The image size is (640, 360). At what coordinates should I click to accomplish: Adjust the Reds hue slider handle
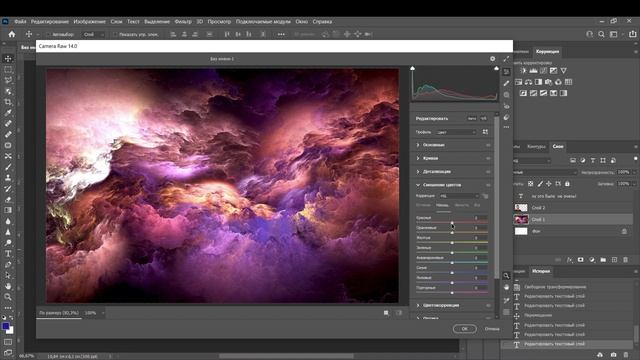[x=452, y=222]
